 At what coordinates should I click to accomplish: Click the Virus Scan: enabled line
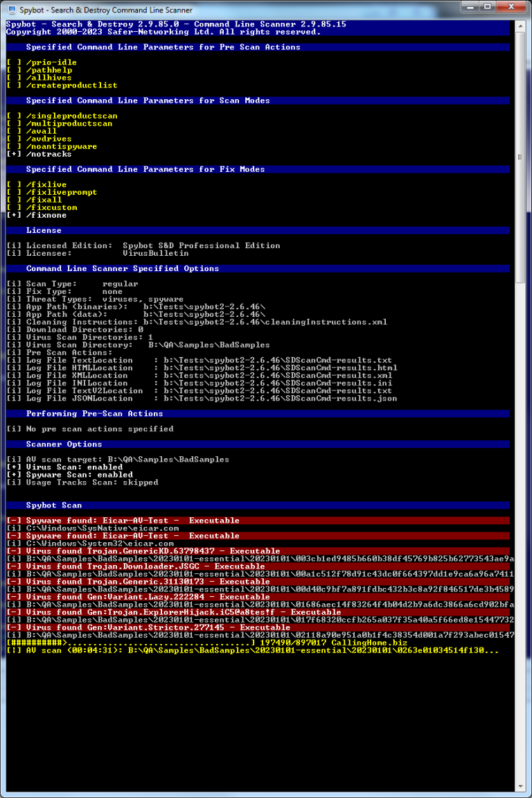pos(64,467)
